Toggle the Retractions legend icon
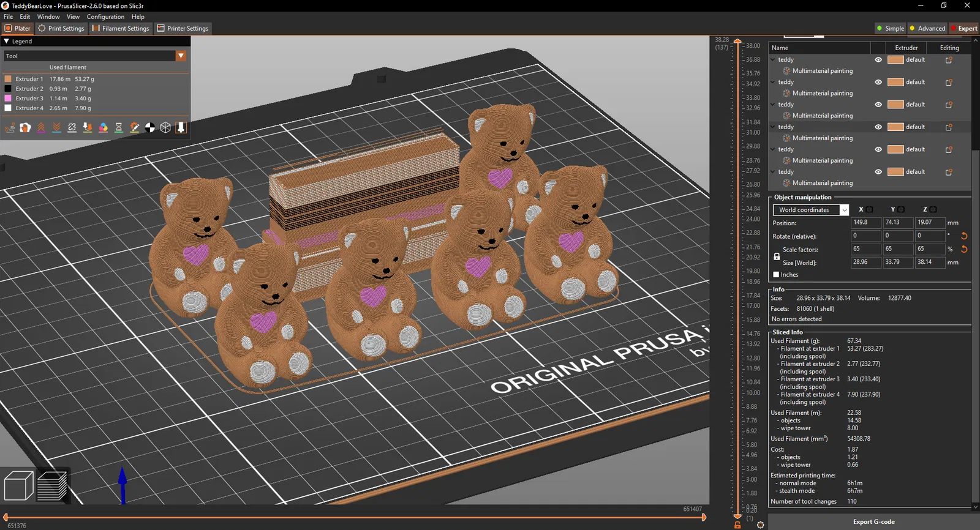The image size is (980, 530). [41, 127]
